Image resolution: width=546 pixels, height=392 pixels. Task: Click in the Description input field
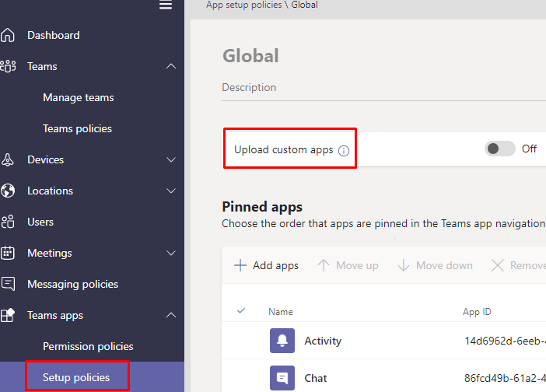coord(383,87)
